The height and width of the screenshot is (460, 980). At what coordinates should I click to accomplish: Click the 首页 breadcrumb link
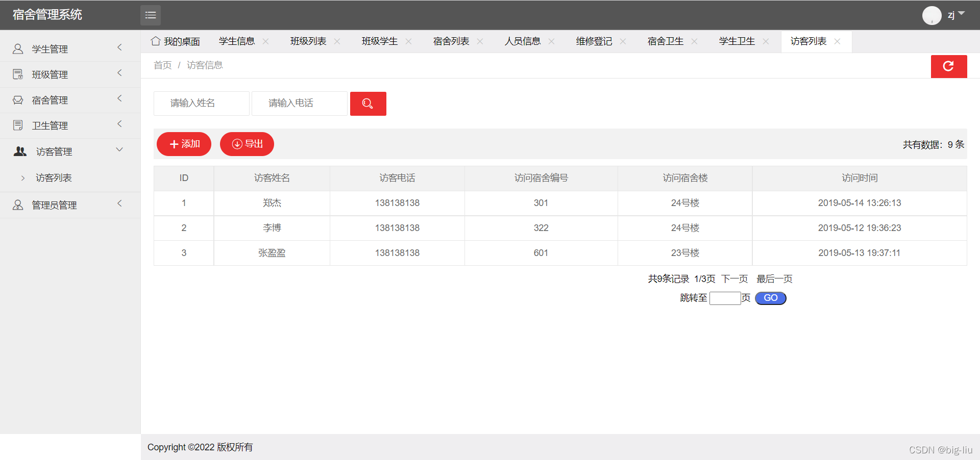coord(163,65)
